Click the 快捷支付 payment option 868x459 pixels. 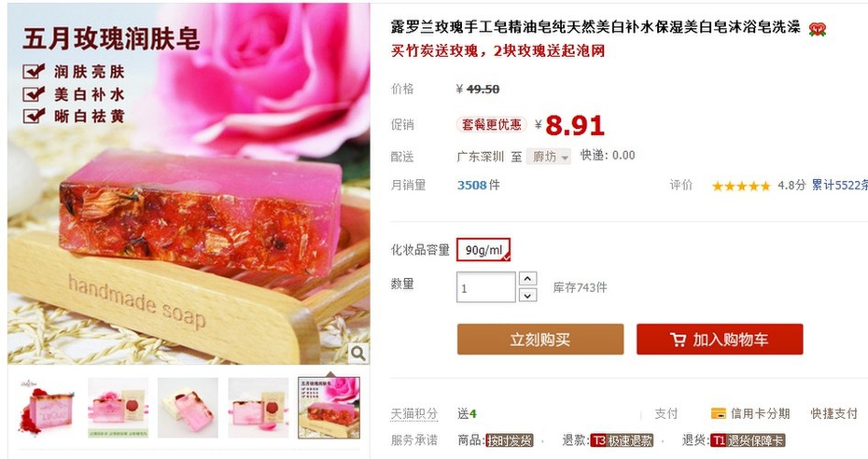[x=833, y=413]
